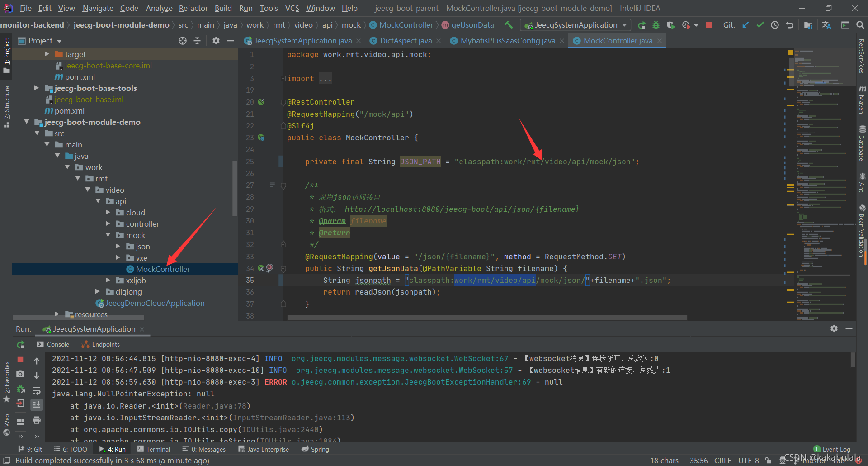Hide the Project tool window
The image size is (868, 466).
click(x=231, y=41)
